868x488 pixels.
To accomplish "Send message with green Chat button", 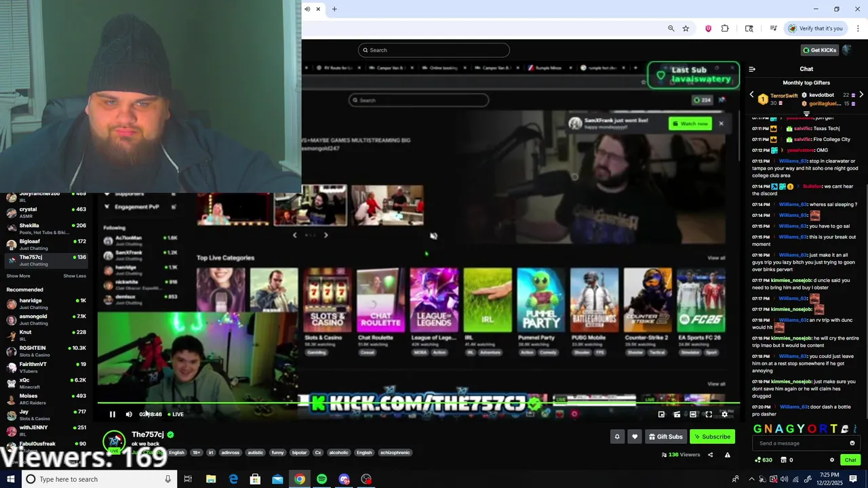I will click(x=850, y=460).
